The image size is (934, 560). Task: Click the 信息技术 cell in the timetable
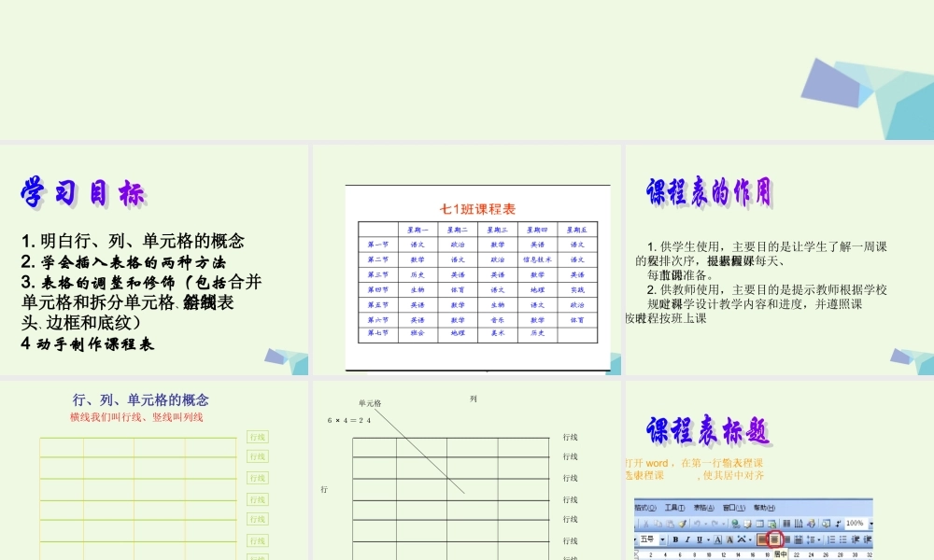(537, 259)
